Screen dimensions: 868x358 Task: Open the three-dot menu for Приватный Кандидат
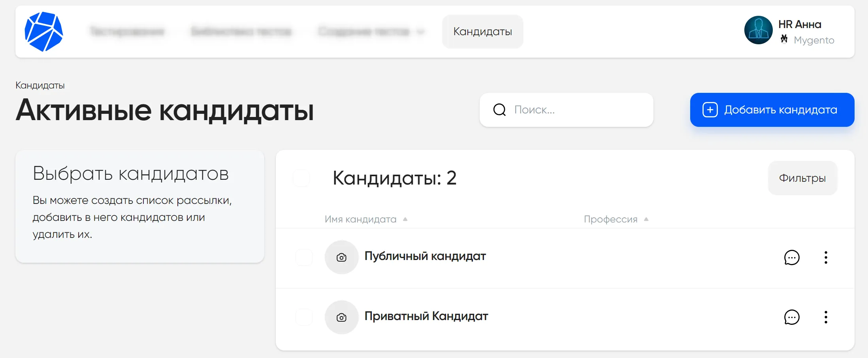(x=826, y=317)
